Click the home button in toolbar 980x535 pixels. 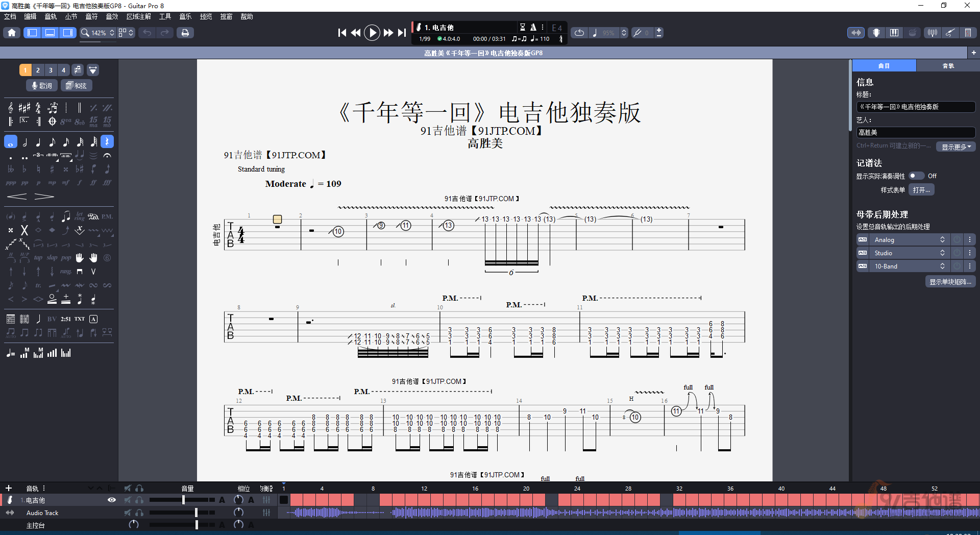point(12,33)
